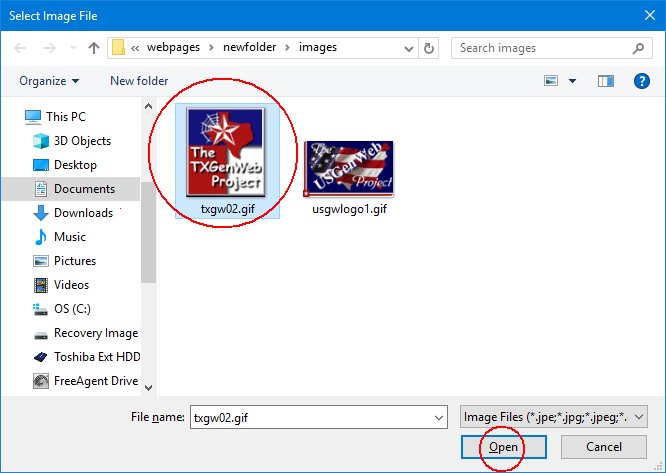Select the txgw02.gif thumbnail
This screenshot has height=473, width=666.
tap(226, 152)
